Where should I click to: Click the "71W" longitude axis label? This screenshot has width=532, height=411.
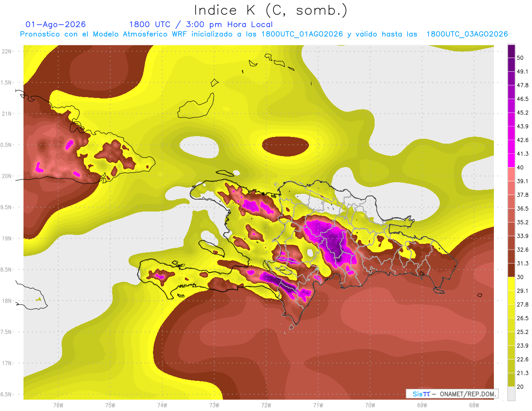point(318,405)
